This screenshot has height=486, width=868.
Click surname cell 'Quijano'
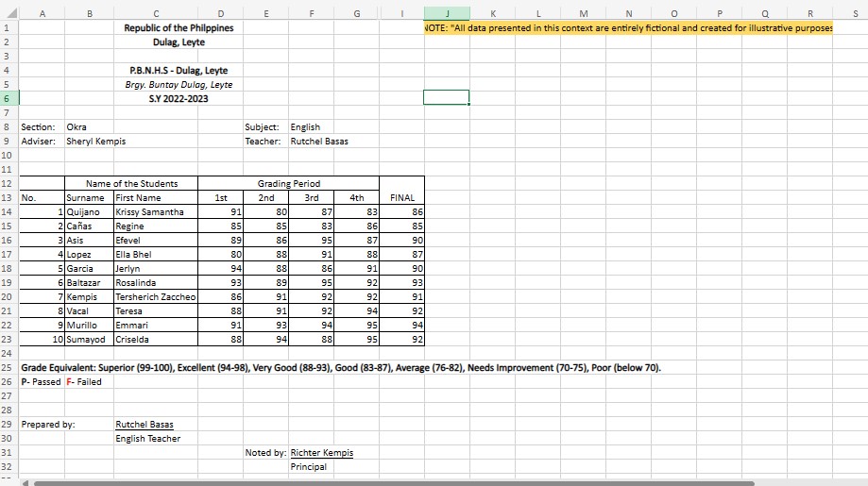89,211
